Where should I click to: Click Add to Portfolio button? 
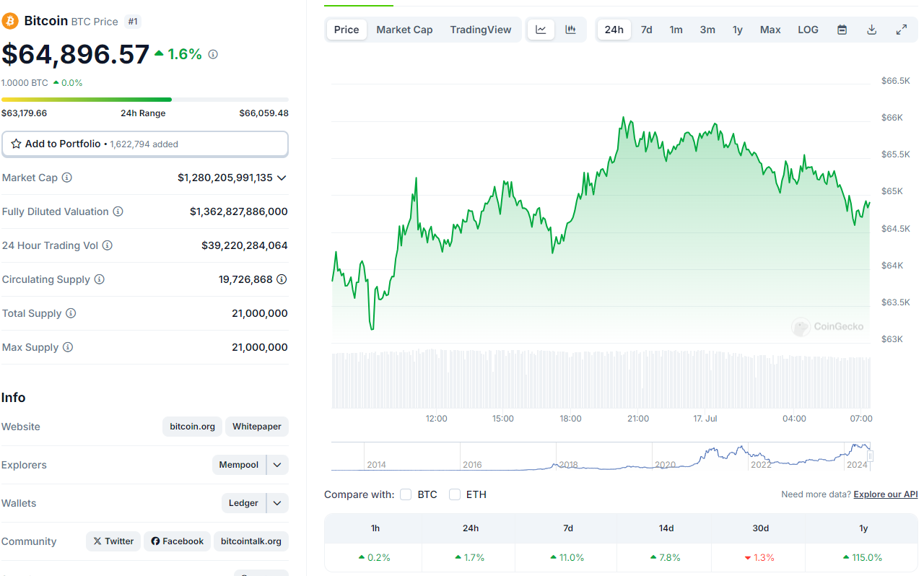pyautogui.click(x=145, y=144)
